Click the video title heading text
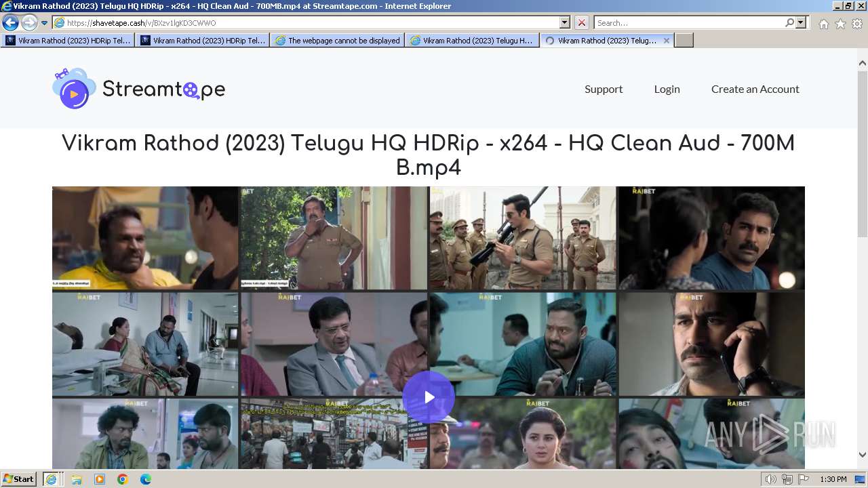The width and height of the screenshot is (868, 488). click(428, 155)
